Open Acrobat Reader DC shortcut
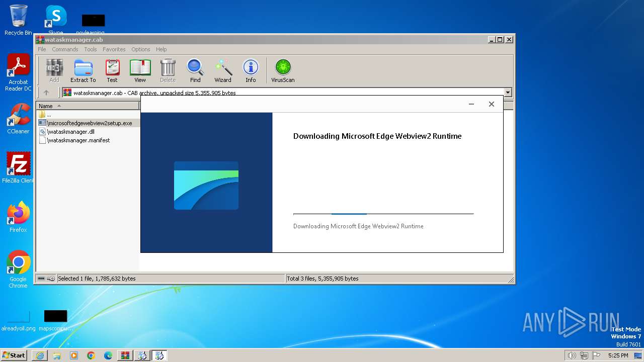The width and height of the screenshot is (644, 362). tap(18, 72)
